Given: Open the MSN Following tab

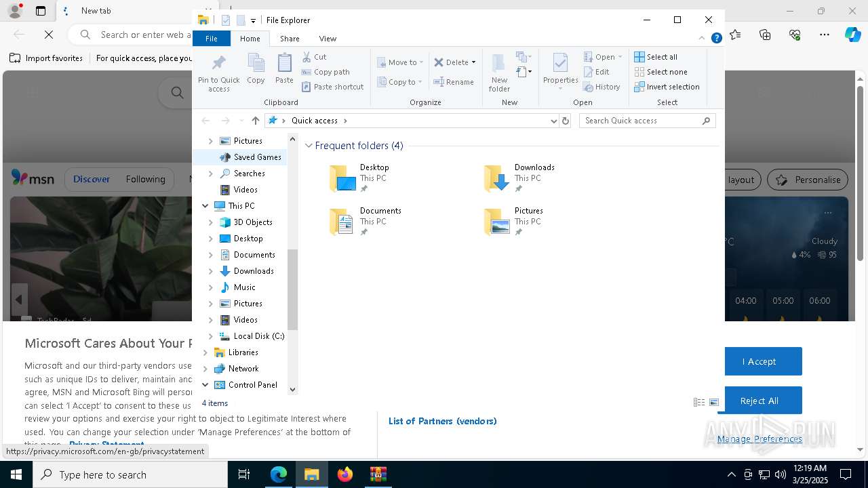Looking at the screenshot, I should [145, 180].
